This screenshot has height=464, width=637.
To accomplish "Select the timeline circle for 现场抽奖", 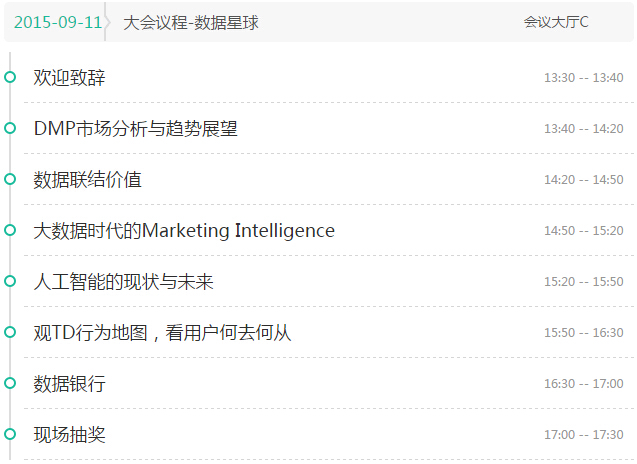I will click(10, 434).
